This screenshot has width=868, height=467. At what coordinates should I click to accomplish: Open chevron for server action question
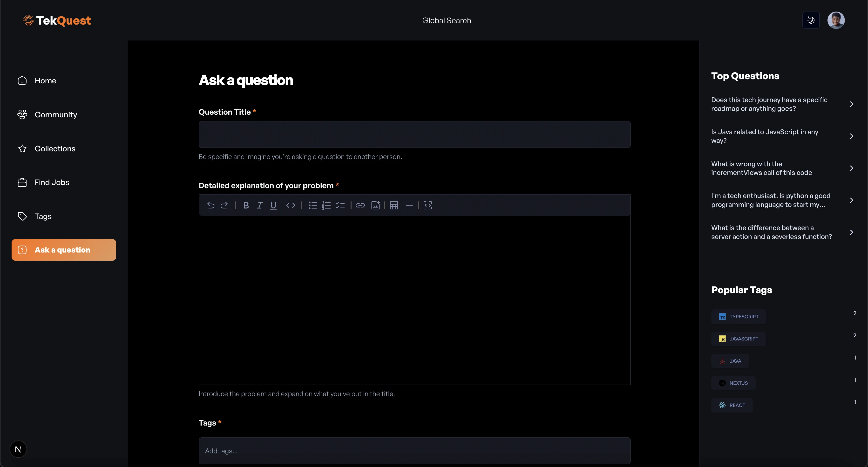[852, 232]
